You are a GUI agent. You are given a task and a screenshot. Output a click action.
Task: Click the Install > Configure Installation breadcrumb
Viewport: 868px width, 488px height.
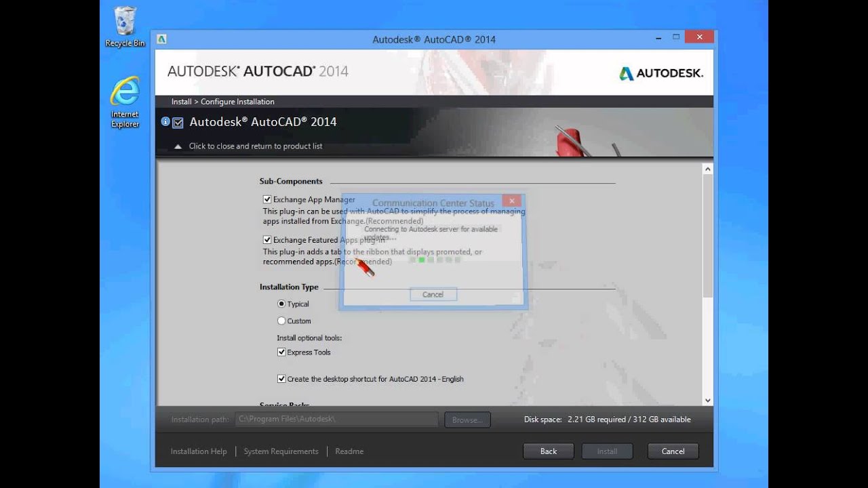[223, 102]
